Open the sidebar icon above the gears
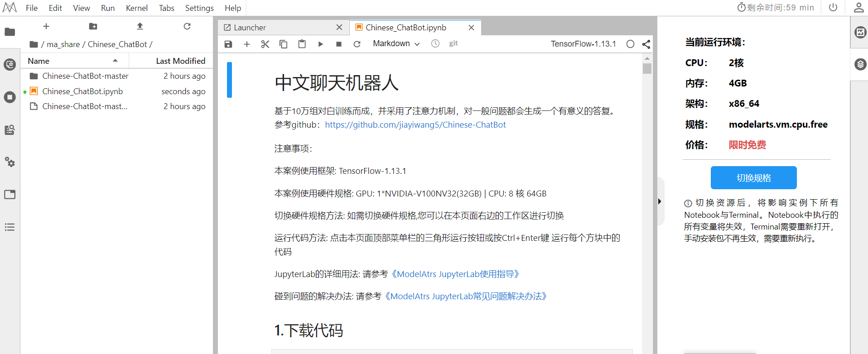868x354 pixels. (x=10, y=130)
